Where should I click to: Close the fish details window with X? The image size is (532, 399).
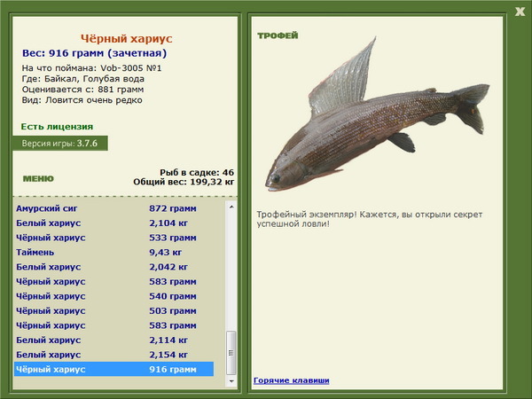[x=520, y=12]
